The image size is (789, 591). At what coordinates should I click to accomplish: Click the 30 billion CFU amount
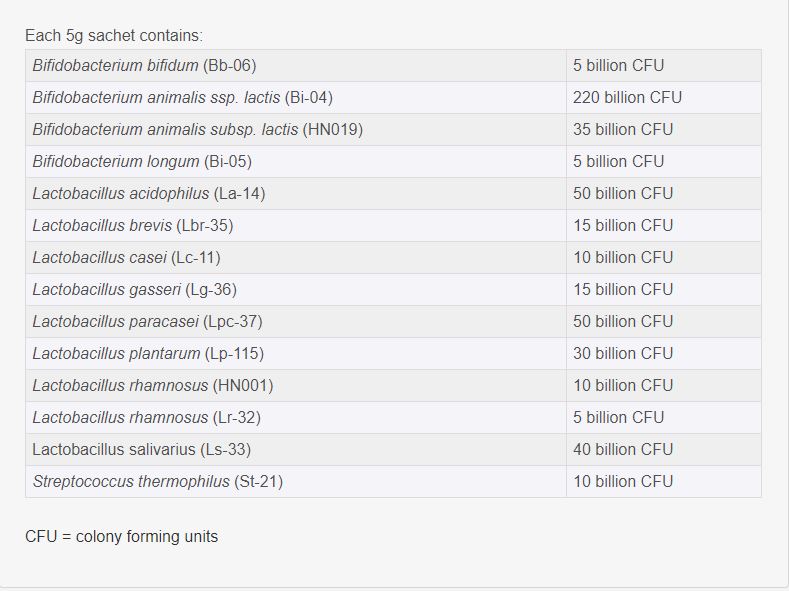(x=623, y=354)
